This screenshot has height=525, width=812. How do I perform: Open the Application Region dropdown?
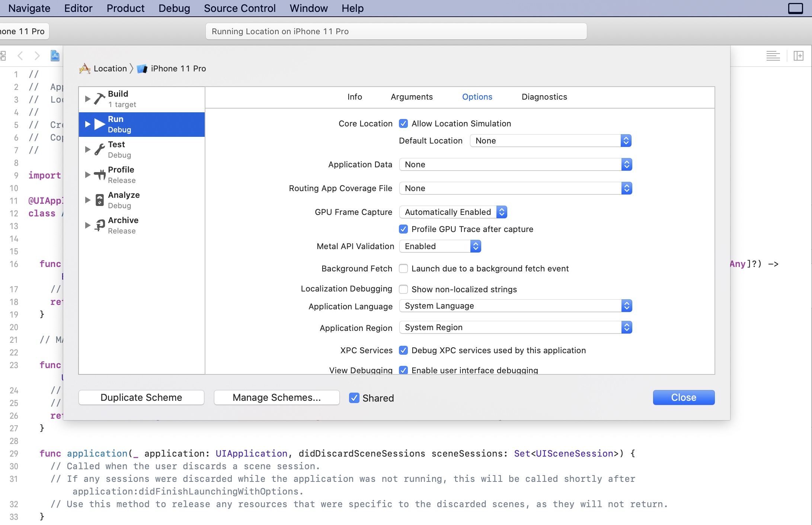[x=516, y=327]
